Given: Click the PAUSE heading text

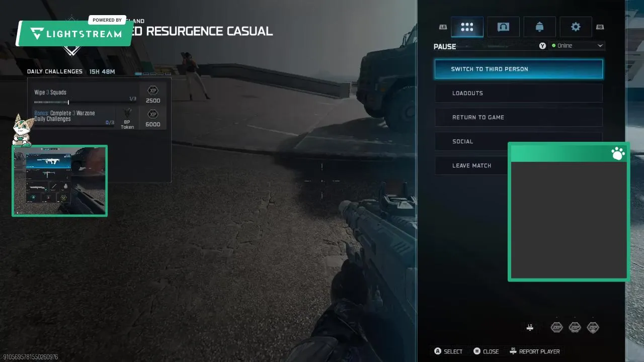Looking at the screenshot, I should 445,46.
